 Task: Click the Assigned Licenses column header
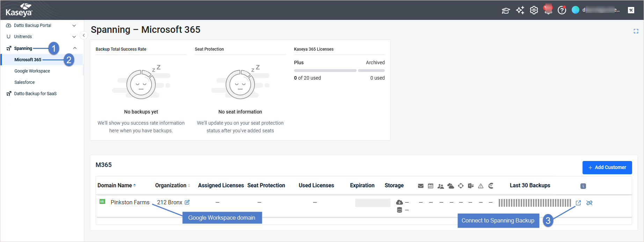click(x=221, y=185)
